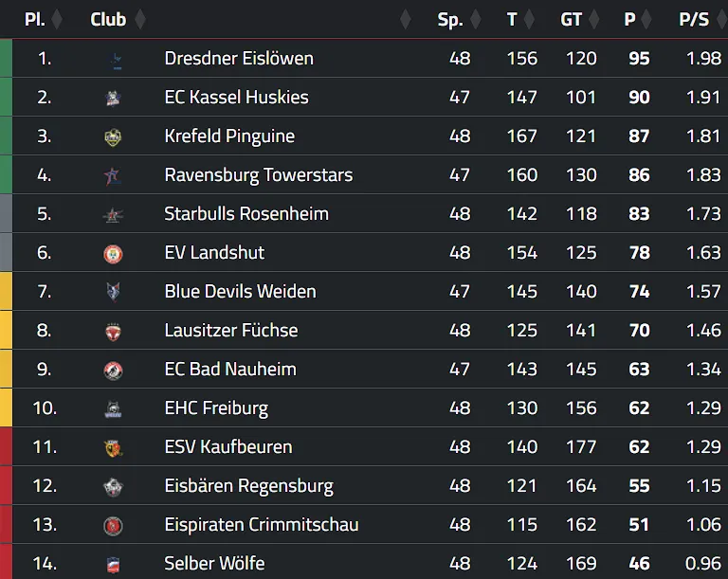Click the Eispiraten Crimmitschau logo
Viewport: 728px width, 579px height.
[x=114, y=525]
